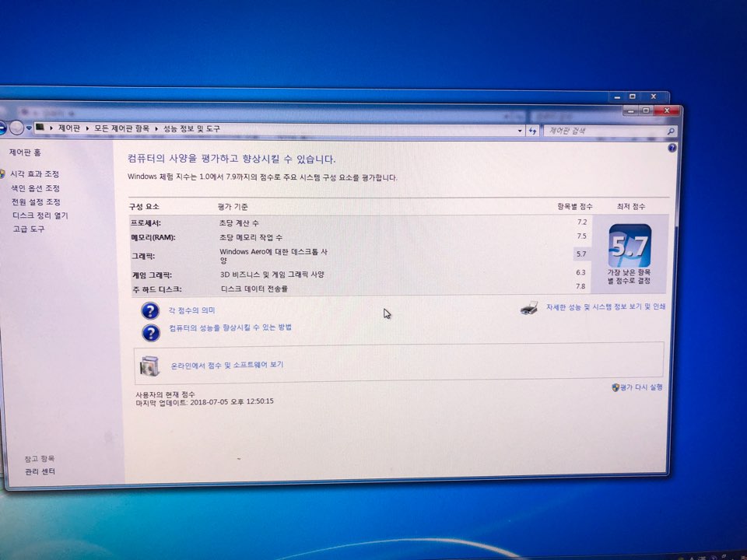Expand the arrow after 제어판 breadcrumb

[88, 128]
